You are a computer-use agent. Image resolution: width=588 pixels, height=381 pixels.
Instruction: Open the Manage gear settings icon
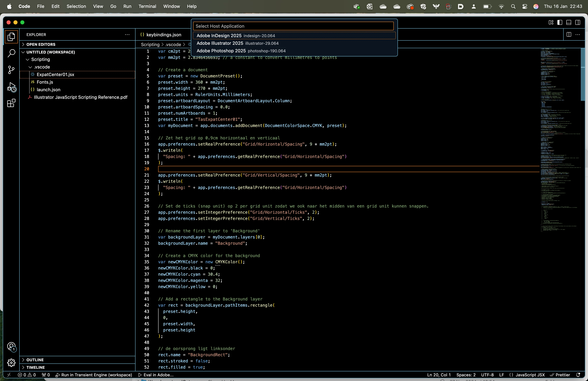pos(11,363)
